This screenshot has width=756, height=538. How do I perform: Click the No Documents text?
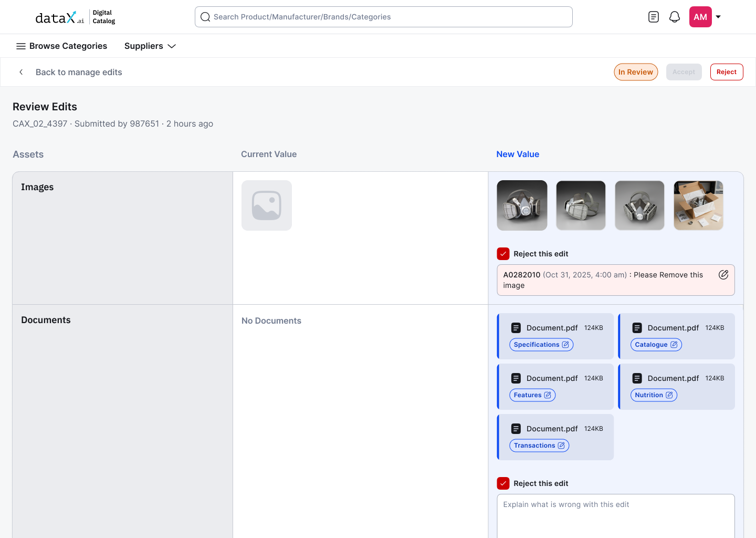pyautogui.click(x=271, y=320)
